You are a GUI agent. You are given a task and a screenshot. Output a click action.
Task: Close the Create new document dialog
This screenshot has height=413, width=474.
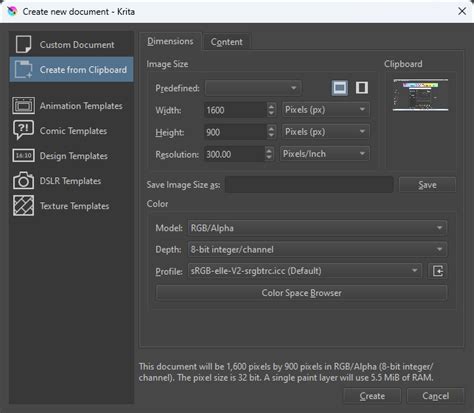tap(462, 11)
